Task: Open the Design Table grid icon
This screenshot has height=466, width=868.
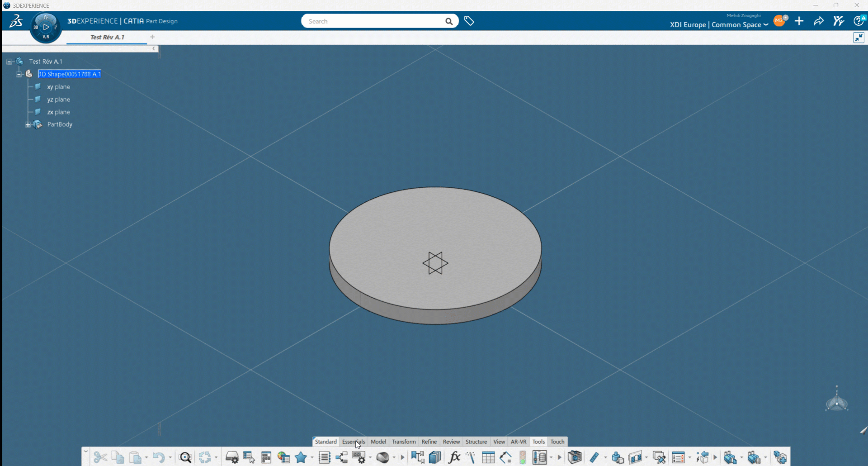Action: [488, 457]
